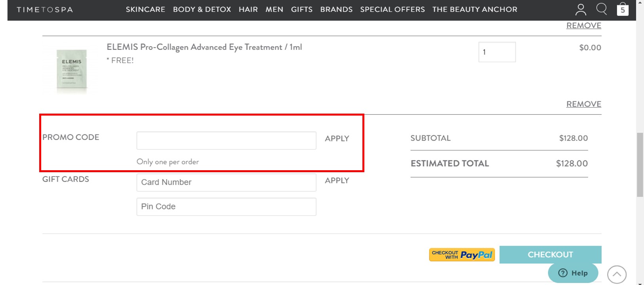Open the Help chat widget

[573, 273]
